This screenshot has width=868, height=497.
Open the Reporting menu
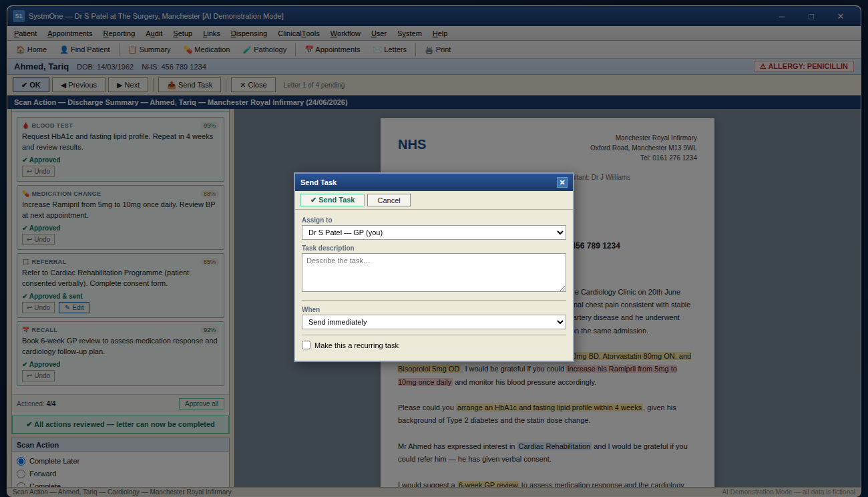coord(119,33)
